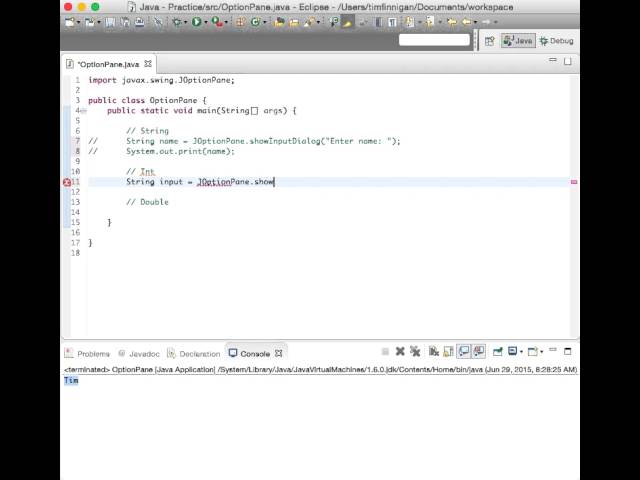Image resolution: width=640 pixels, height=480 pixels.
Task: Open the External Tools dropdown arrow
Action: pos(226,22)
